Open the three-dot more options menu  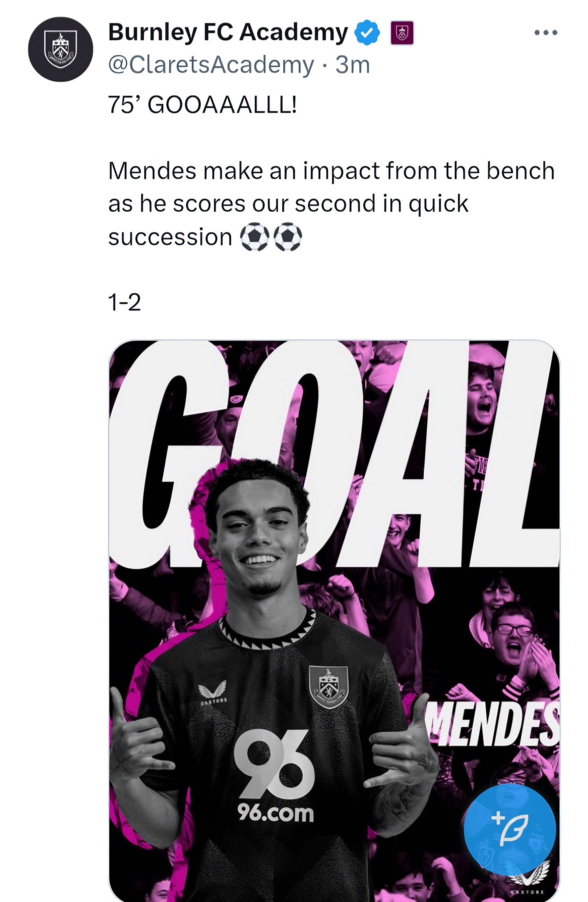click(546, 33)
